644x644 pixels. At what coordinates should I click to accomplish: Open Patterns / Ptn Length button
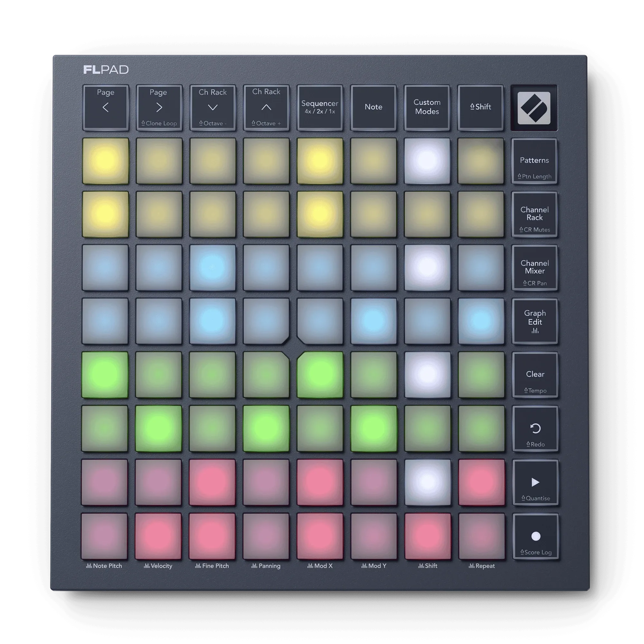534,161
